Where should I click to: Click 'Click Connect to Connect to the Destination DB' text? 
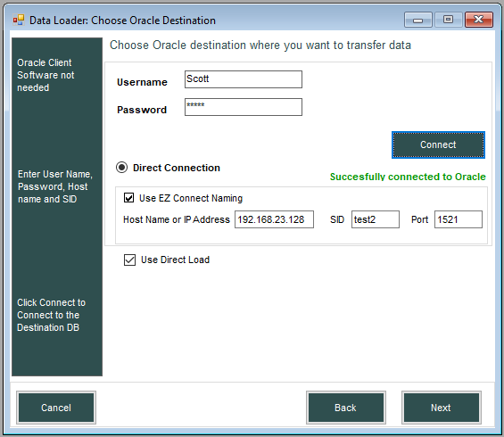51,315
